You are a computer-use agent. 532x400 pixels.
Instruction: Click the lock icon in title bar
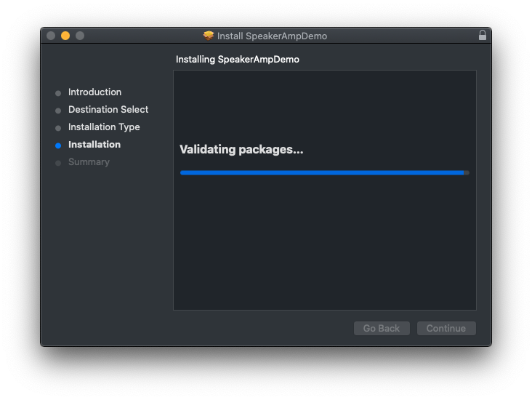click(x=482, y=36)
